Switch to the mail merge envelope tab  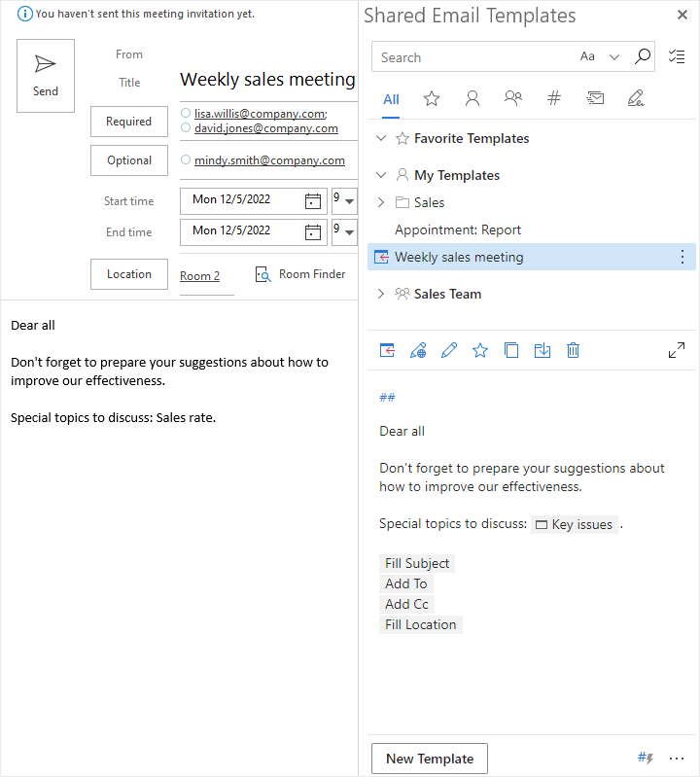595,98
